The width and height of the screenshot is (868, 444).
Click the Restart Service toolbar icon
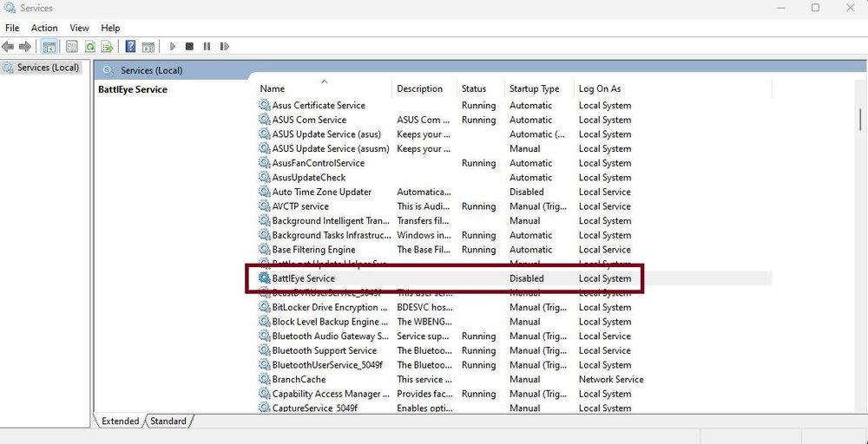pos(224,47)
